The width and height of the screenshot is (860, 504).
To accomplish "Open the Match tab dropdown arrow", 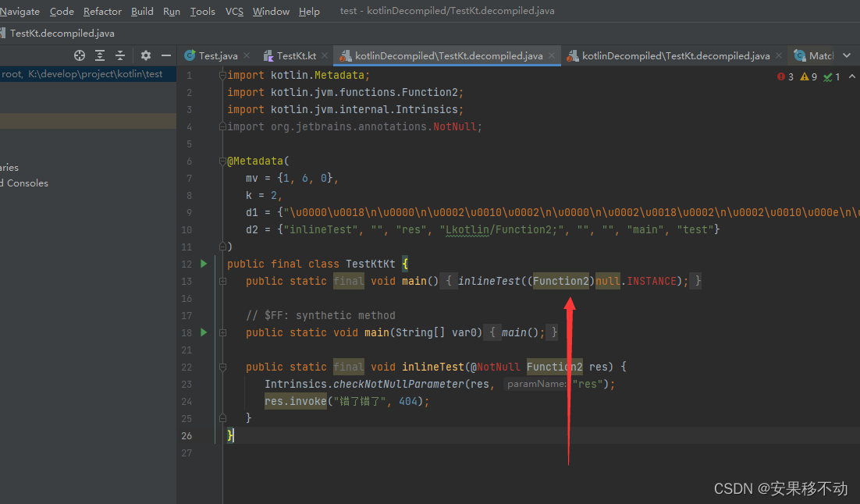I will tap(846, 55).
